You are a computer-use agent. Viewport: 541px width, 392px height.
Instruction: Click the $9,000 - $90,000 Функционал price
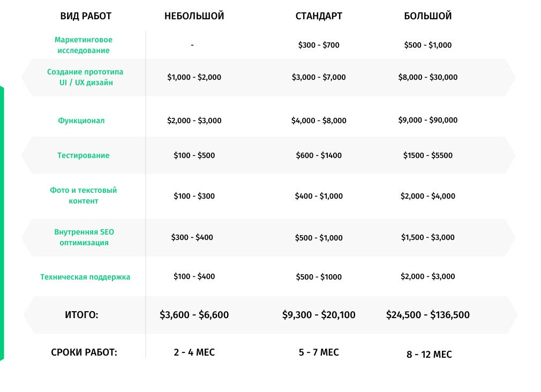(x=427, y=120)
